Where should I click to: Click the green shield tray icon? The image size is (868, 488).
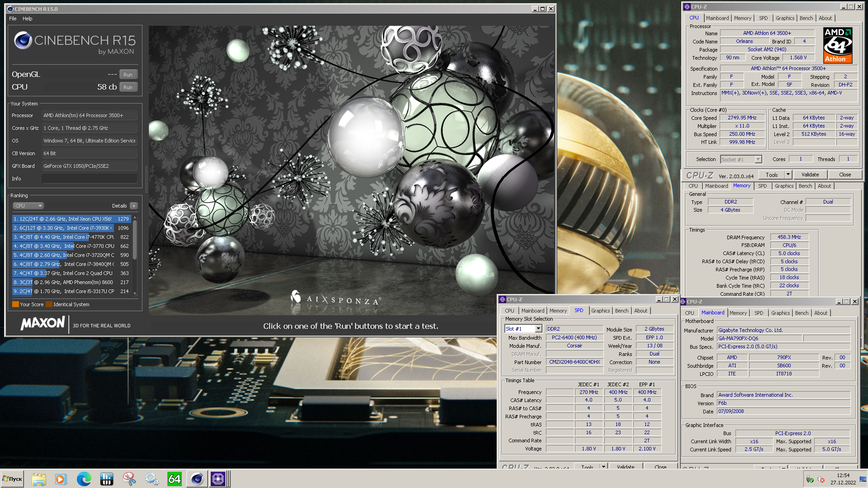point(810,479)
